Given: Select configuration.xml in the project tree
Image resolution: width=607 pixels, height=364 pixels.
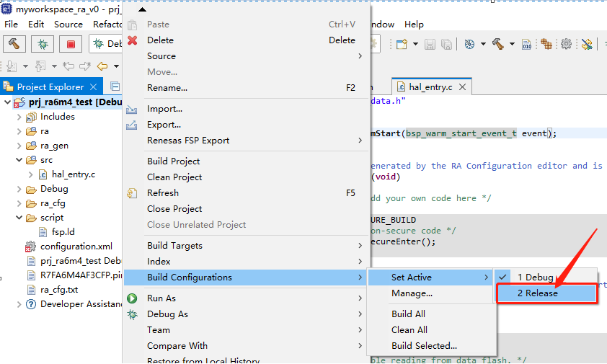Looking at the screenshot, I should pyautogui.click(x=76, y=247).
